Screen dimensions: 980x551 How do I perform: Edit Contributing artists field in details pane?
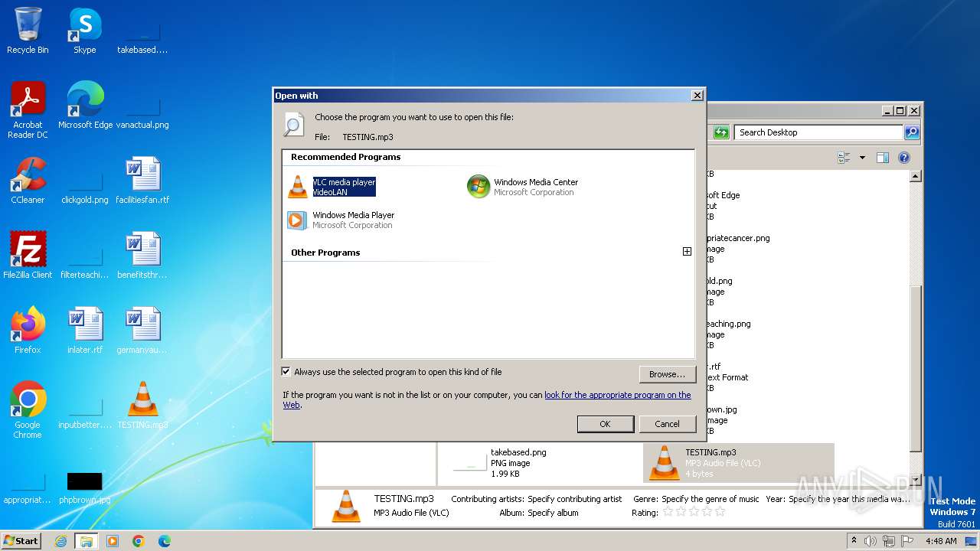(x=574, y=499)
